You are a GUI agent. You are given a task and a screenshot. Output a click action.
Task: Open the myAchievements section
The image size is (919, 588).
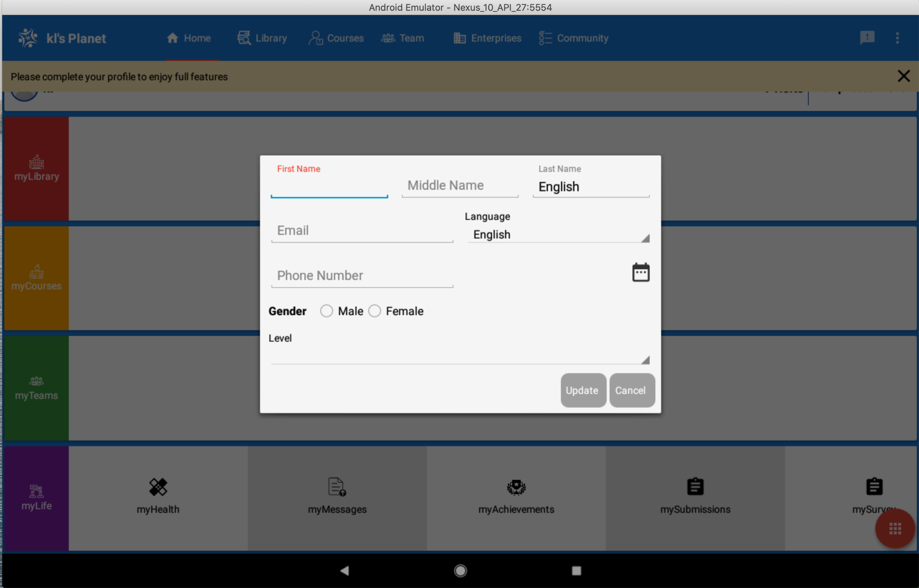tap(516, 496)
